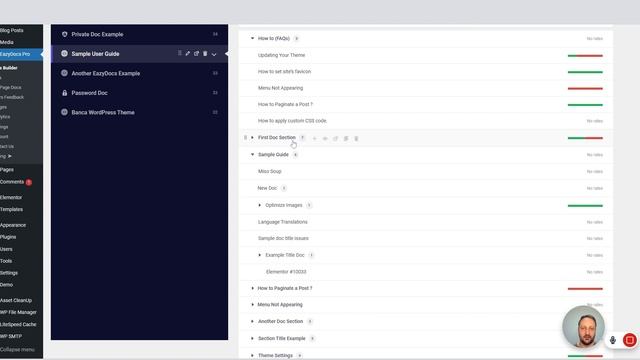Click the lock icon beside Password Doc
This screenshot has width=640, height=360.
tap(64, 93)
